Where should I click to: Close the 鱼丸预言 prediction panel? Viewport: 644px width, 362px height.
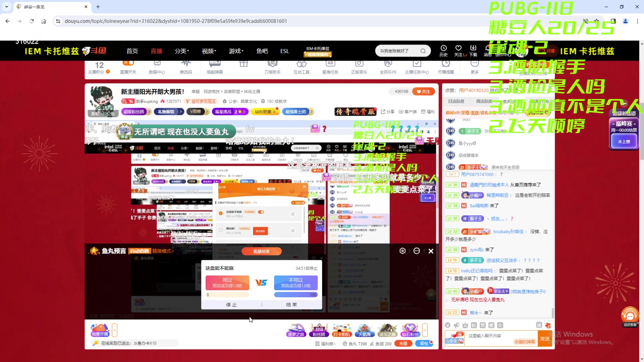[x=431, y=251]
